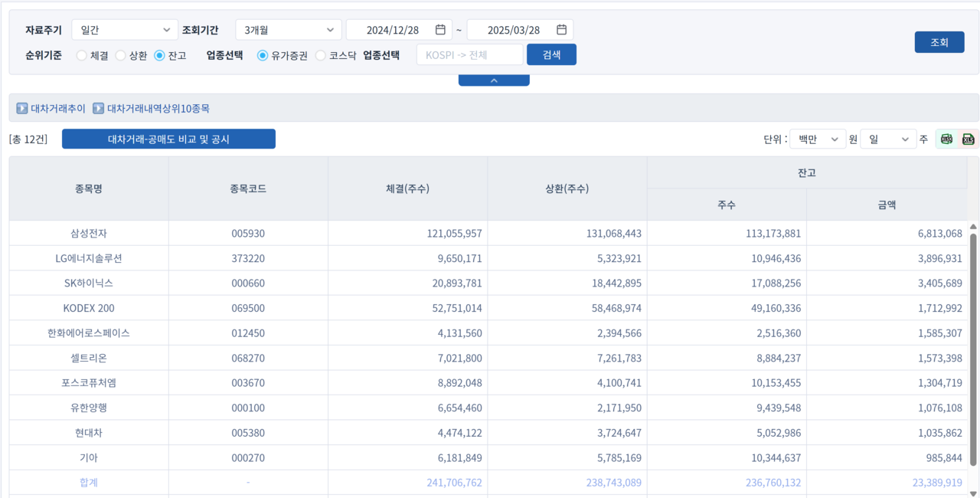Screen dimensions: 980x498
Task: Open 대차거래내역상위10종목 link
Action: 158,109
